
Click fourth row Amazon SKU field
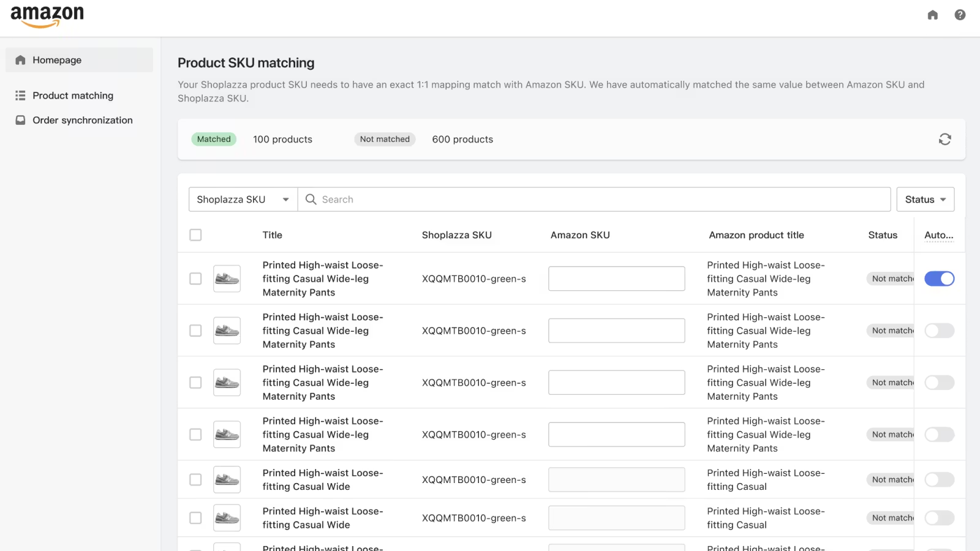tap(617, 435)
